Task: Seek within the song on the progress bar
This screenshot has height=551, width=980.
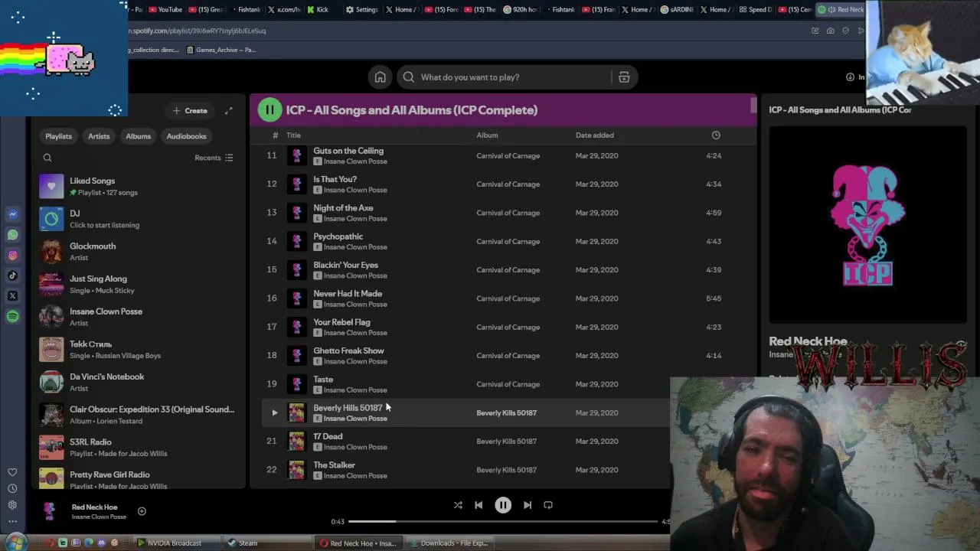Action: [x=504, y=521]
